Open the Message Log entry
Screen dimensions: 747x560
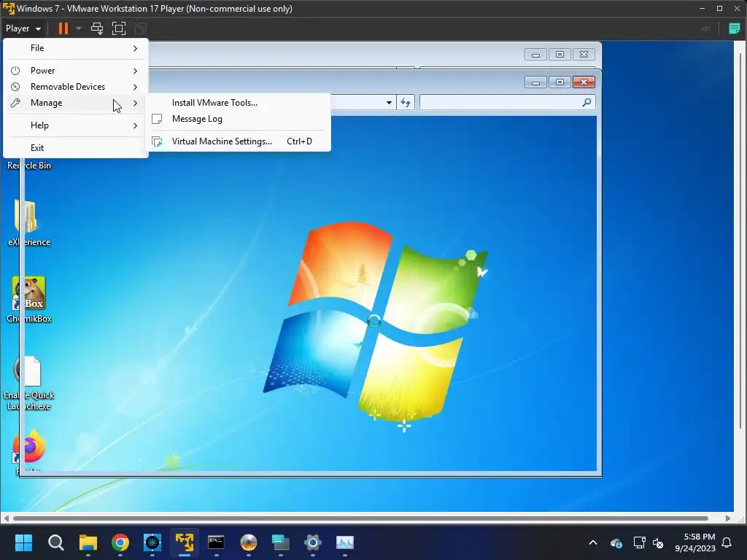(239, 119)
